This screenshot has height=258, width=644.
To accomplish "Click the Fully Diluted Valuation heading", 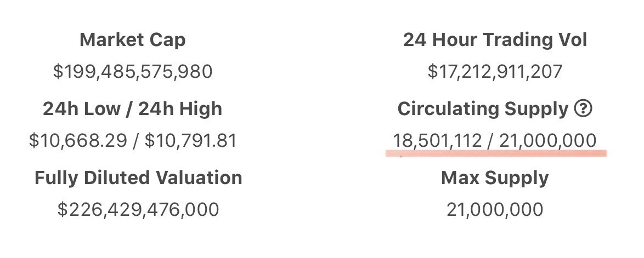I will pos(138,178).
